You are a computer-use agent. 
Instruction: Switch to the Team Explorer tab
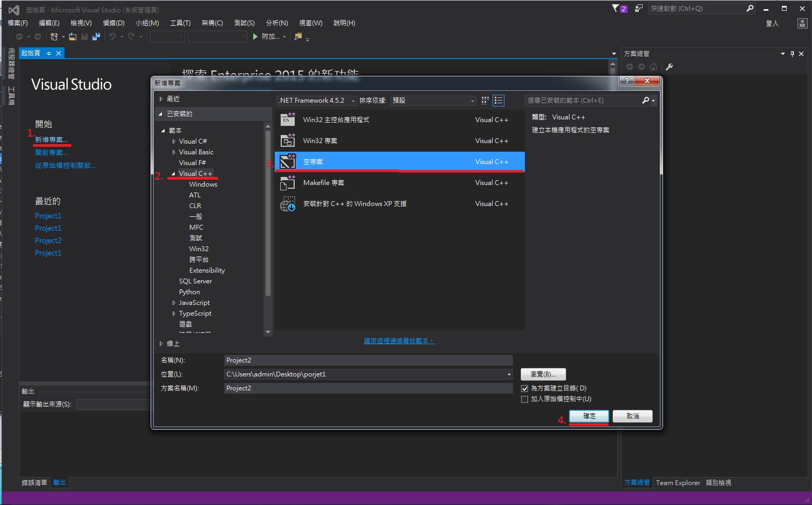click(677, 482)
